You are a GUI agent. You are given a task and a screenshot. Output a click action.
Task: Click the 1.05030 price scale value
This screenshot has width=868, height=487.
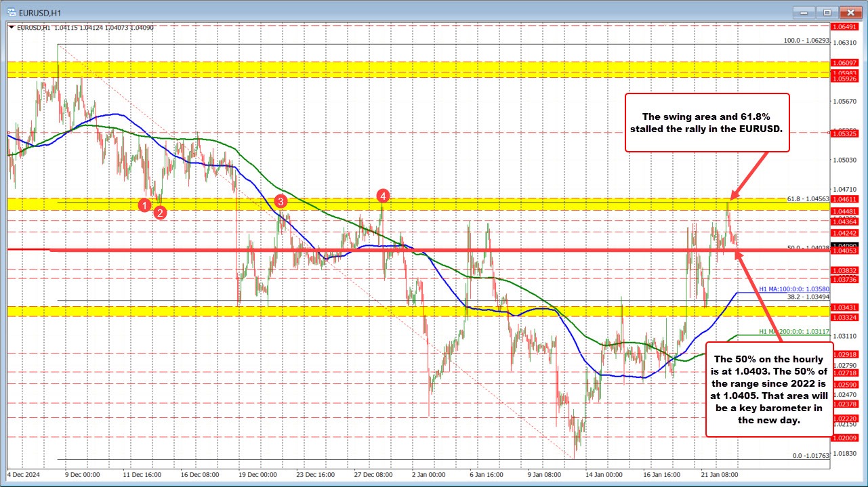click(845, 161)
